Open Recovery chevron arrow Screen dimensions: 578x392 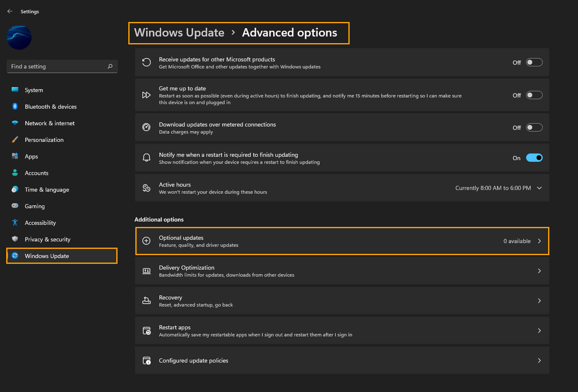pyautogui.click(x=539, y=301)
